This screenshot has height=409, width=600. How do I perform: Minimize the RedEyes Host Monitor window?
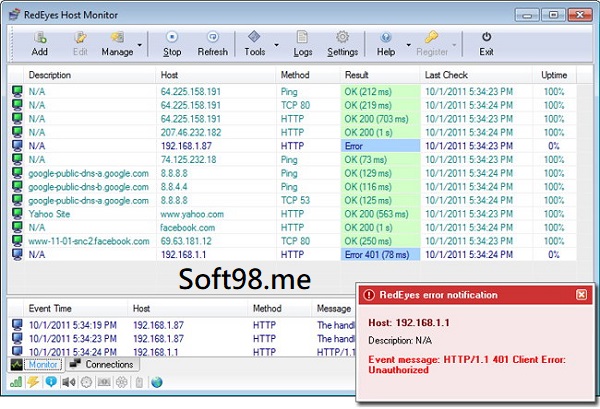527,15
